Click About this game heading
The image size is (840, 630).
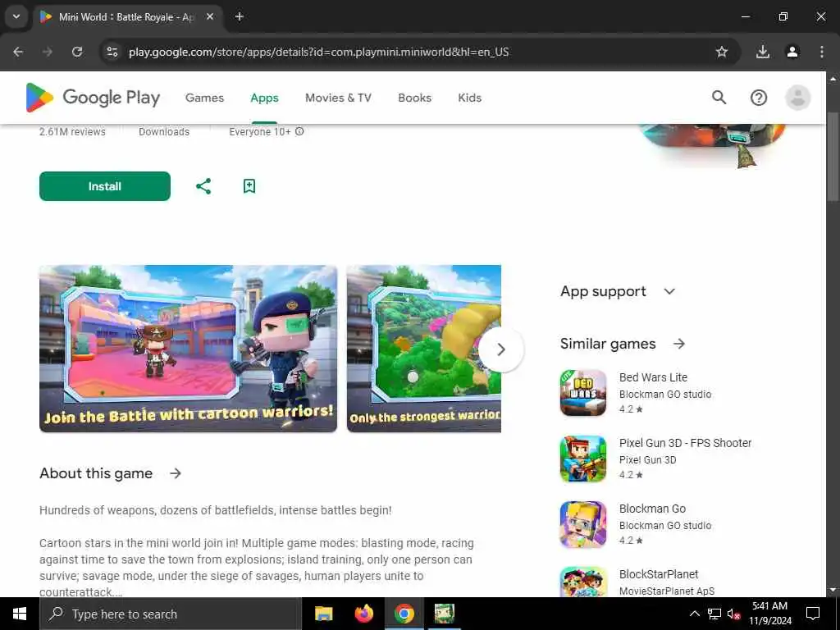point(96,473)
